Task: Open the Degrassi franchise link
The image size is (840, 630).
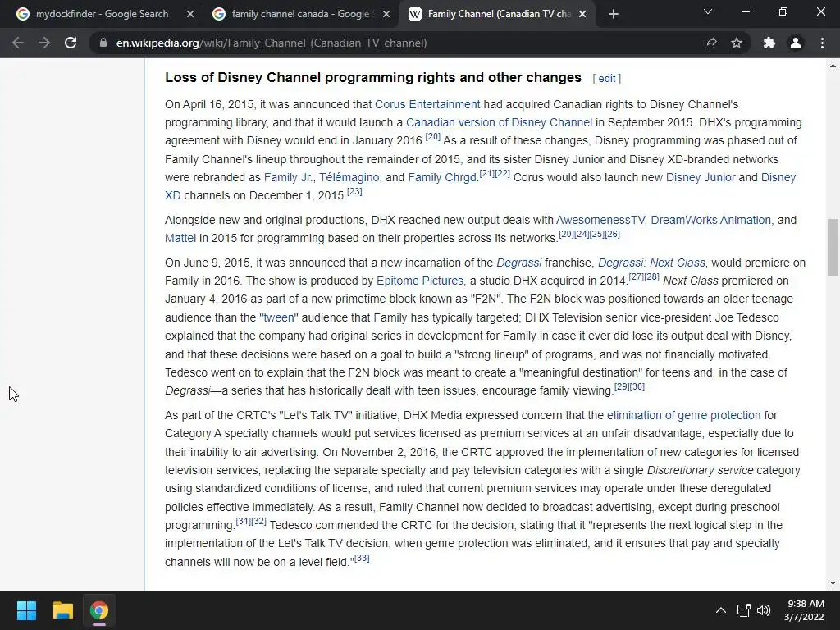Action: 519,263
